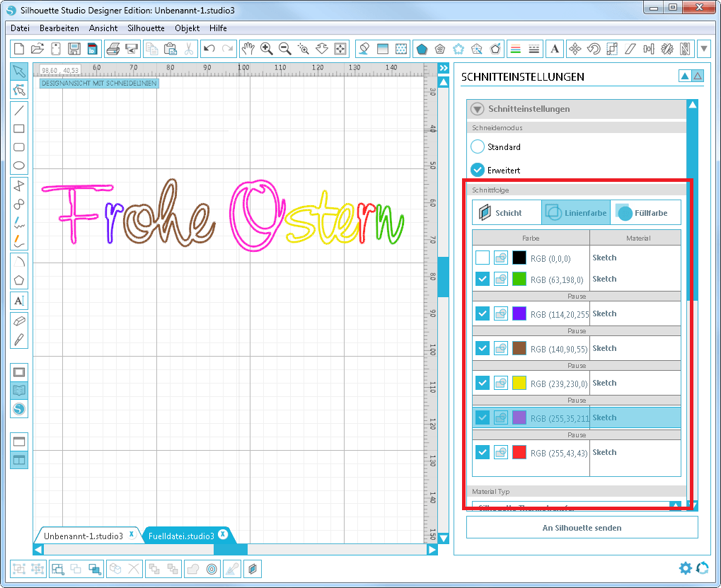Image resolution: width=721 pixels, height=588 pixels.
Task: Click the Undo arrow in toolbar
Action: click(x=209, y=49)
